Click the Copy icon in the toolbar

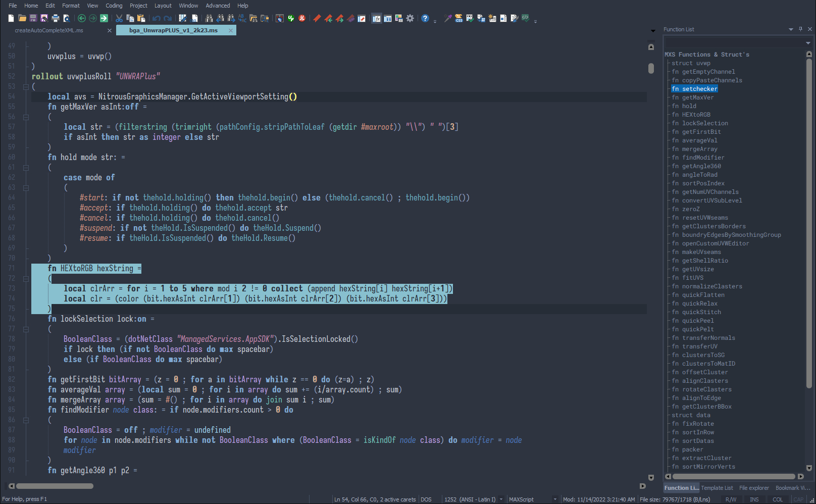(x=130, y=18)
